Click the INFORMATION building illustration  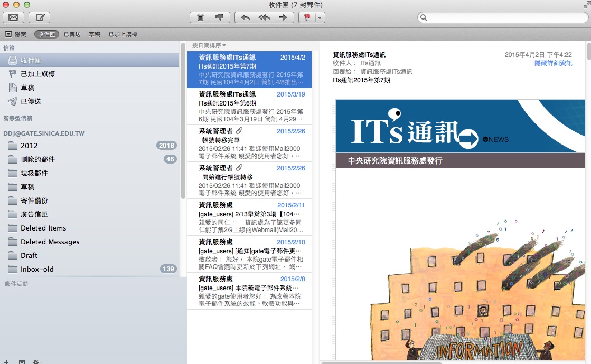(x=478, y=289)
